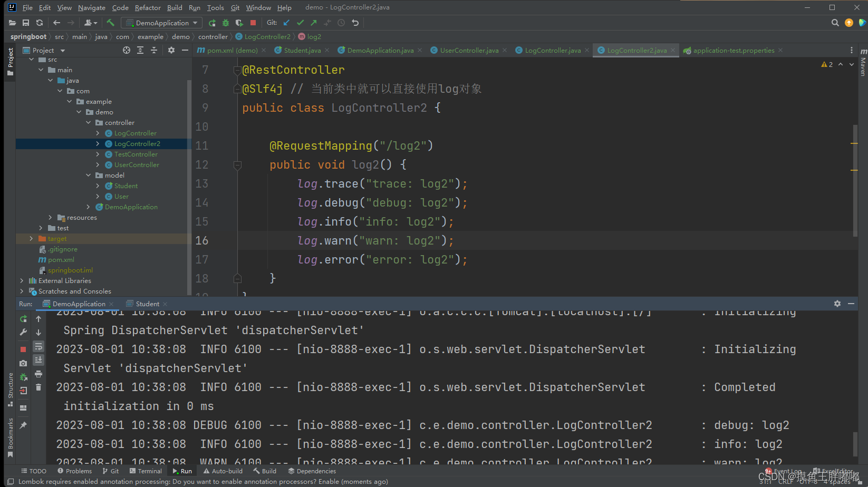Screen dimensions: 868x487
Task: Stop process red icon in Run panel
Action: [23, 349]
